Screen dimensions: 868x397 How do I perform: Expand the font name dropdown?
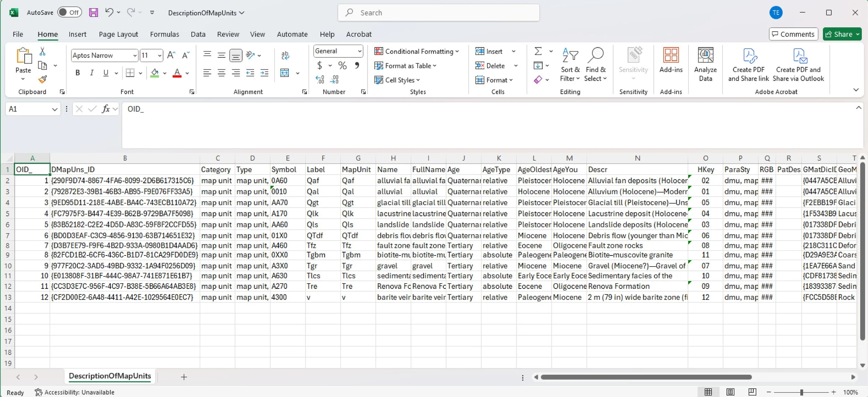pos(135,56)
